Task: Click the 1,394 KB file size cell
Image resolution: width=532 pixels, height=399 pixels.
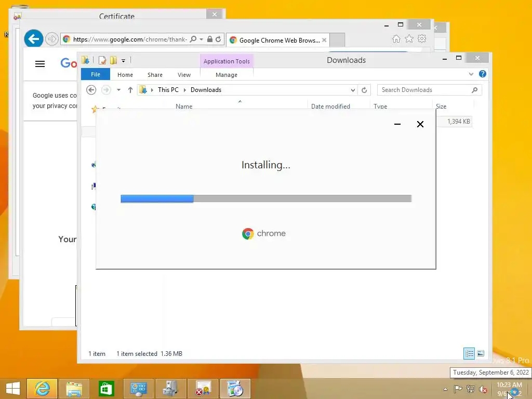Action: pyautogui.click(x=458, y=122)
